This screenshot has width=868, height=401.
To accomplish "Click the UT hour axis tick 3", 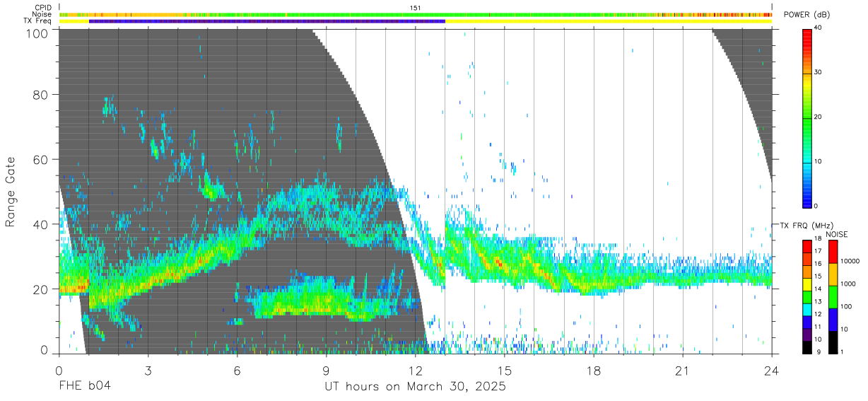I will coord(148,371).
